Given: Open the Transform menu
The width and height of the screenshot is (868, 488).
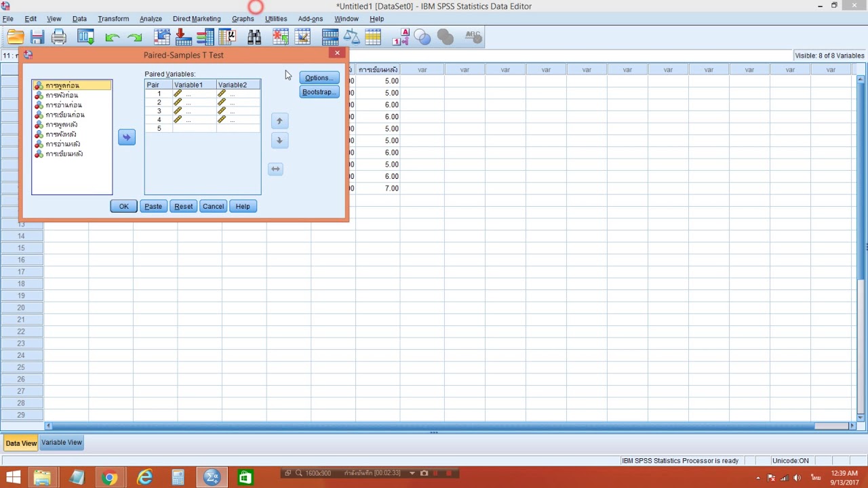Looking at the screenshot, I should 113,19.
